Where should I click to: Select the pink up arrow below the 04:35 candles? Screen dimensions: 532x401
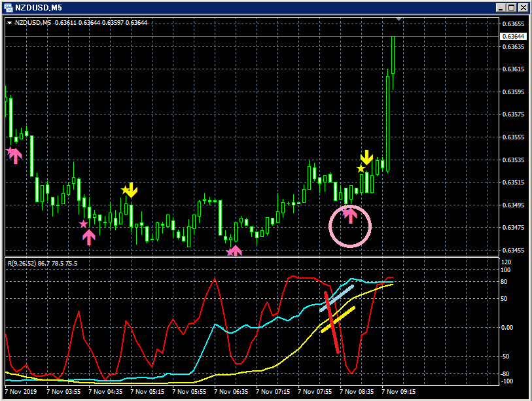(x=89, y=237)
